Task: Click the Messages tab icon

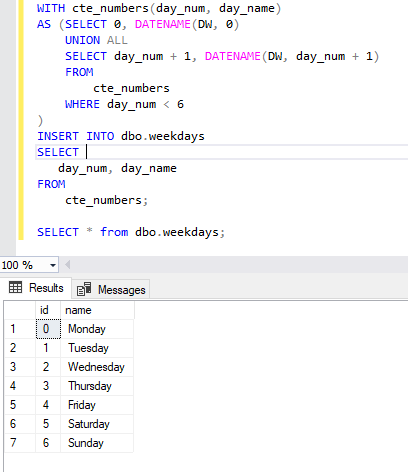Action: coord(84,289)
